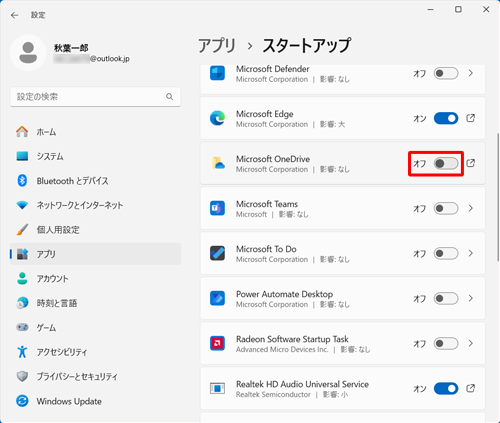Click the Microsoft Edge app icon
This screenshot has width=500, height=423.
pos(217,118)
